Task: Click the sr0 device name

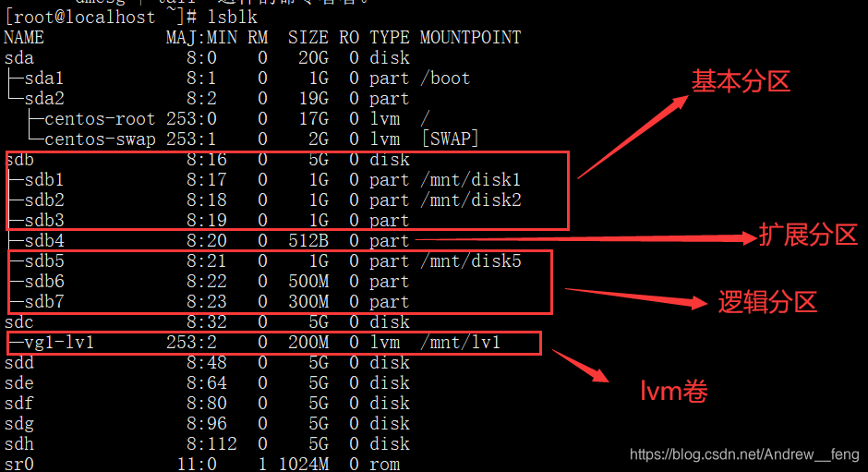Action: pos(18,464)
